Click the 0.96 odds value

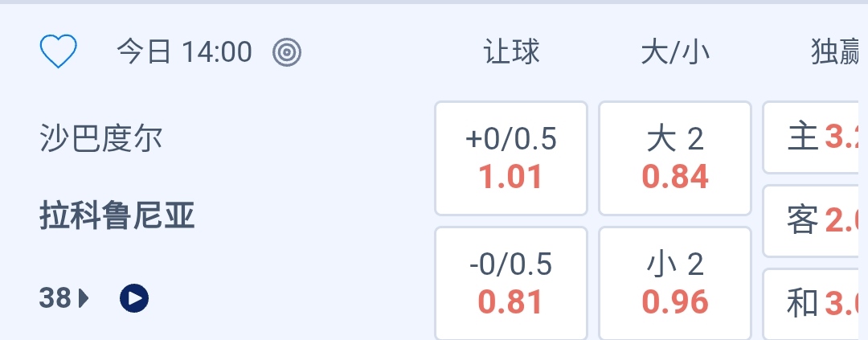point(675,302)
